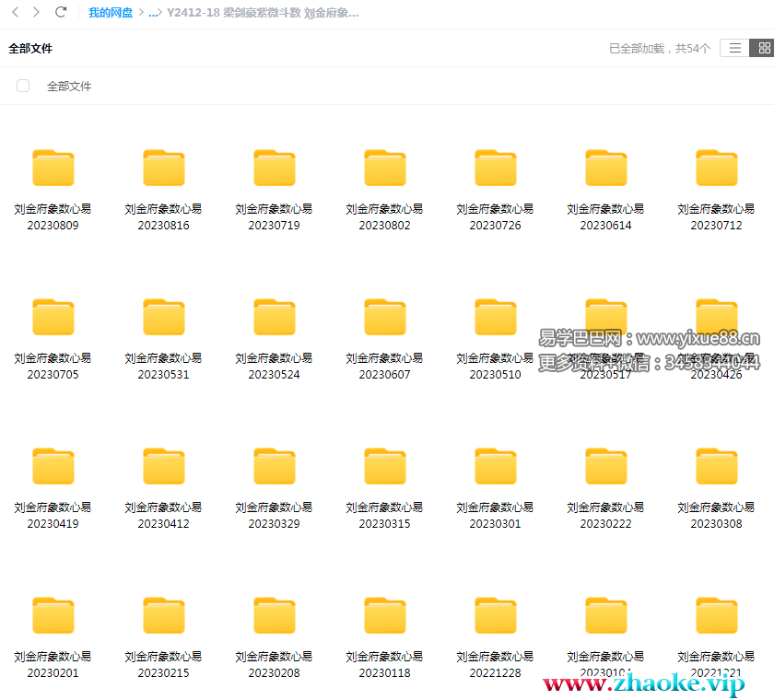Viewport: 774px width, 700px height.
Task: Expand the breadcrumb ellipsis path
Action: [x=154, y=13]
